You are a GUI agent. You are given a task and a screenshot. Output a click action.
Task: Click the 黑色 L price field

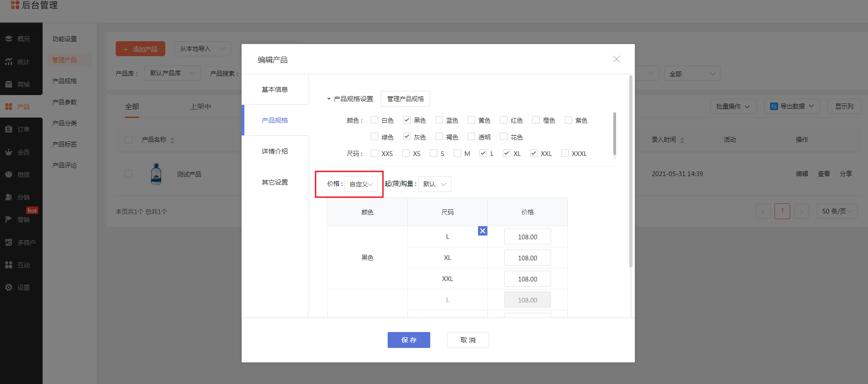pyautogui.click(x=528, y=237)
